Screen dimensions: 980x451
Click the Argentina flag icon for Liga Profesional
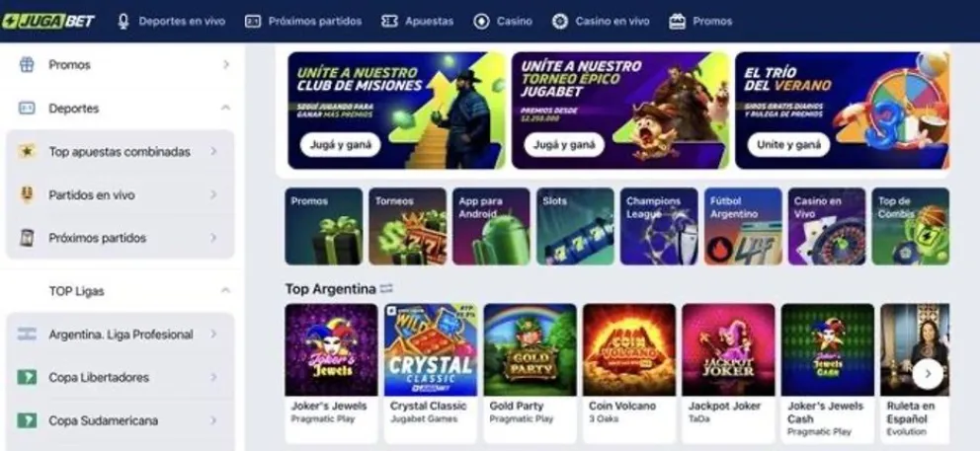27,335
